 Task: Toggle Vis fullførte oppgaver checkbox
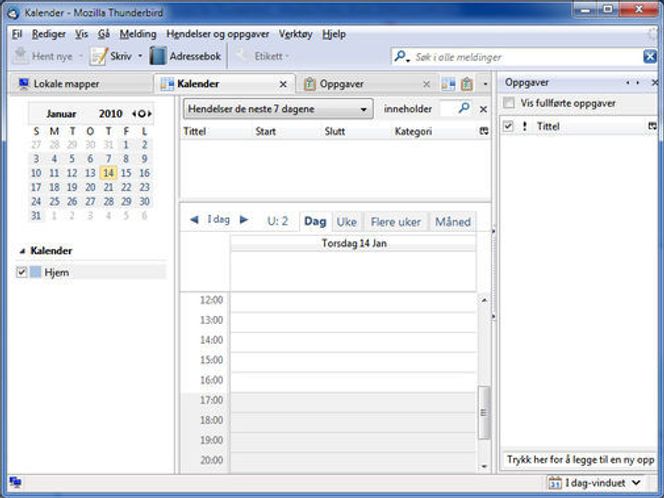509,102
